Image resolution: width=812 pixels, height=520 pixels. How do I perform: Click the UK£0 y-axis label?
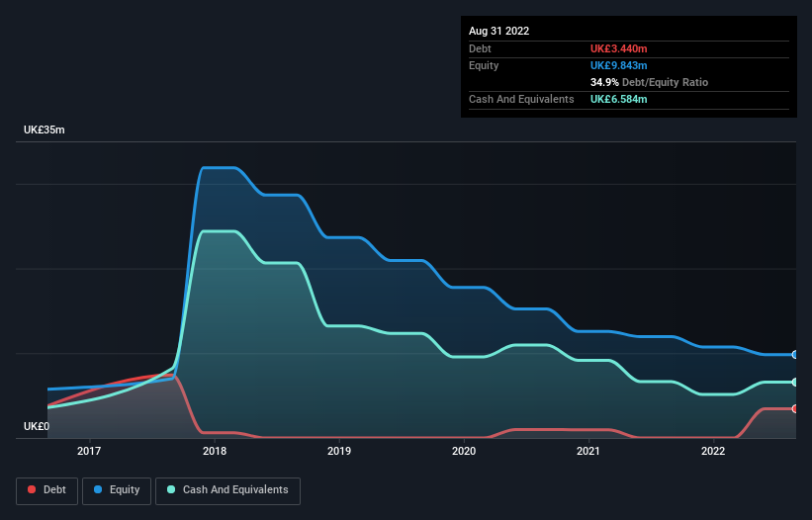click(37, 426)
